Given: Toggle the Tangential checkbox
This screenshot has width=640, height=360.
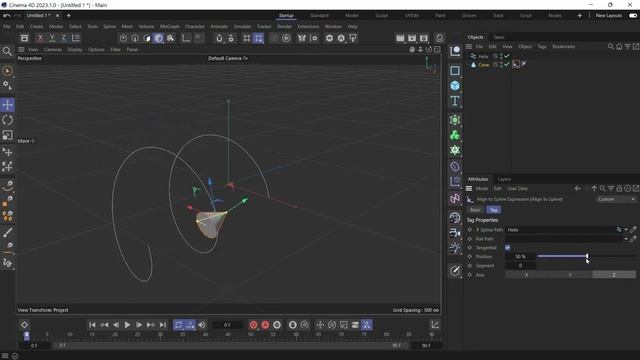Looking at the screenshot, I should tap(507, 248).
